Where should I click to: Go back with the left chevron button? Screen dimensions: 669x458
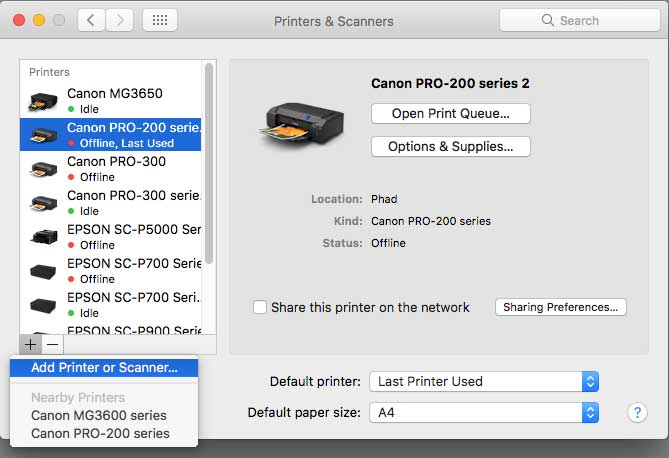pyautogui.click(x=91, y=20)
